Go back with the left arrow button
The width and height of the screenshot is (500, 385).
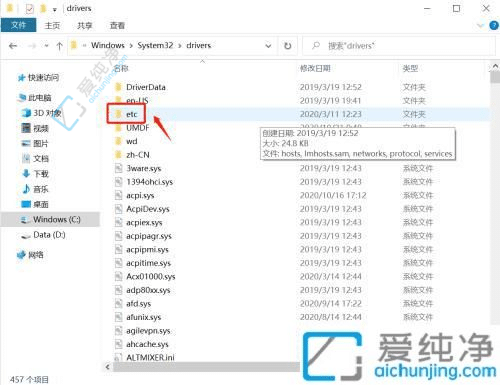13,46
